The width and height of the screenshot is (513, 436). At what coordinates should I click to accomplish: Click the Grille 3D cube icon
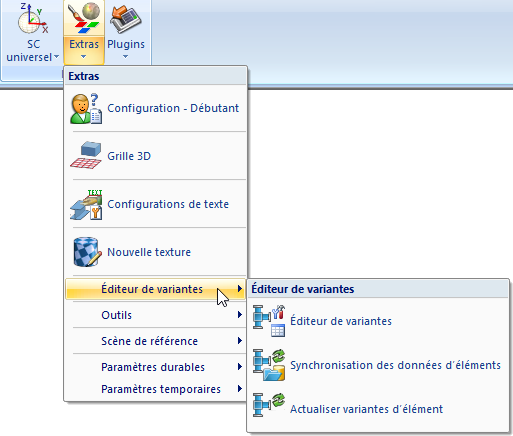click(86, 156)
